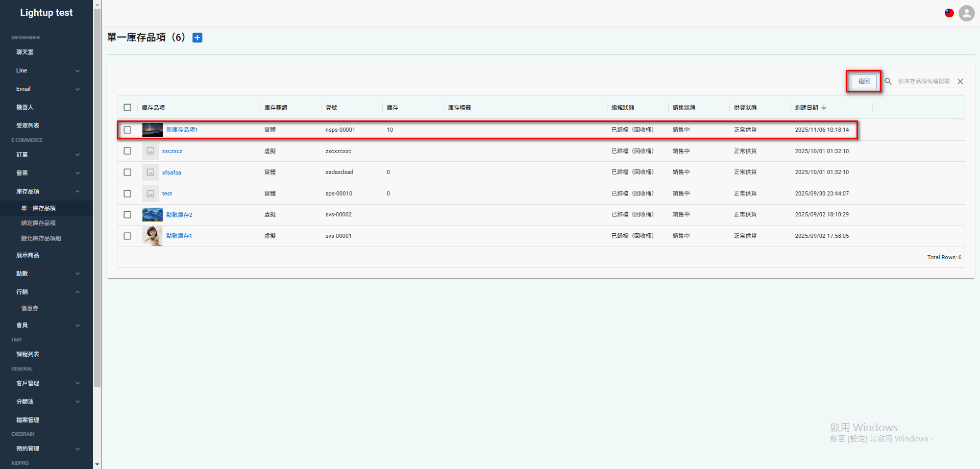The height and width of the screenshot is (469, 980).
Task: Open the test item link
Action: coord(167,194)
